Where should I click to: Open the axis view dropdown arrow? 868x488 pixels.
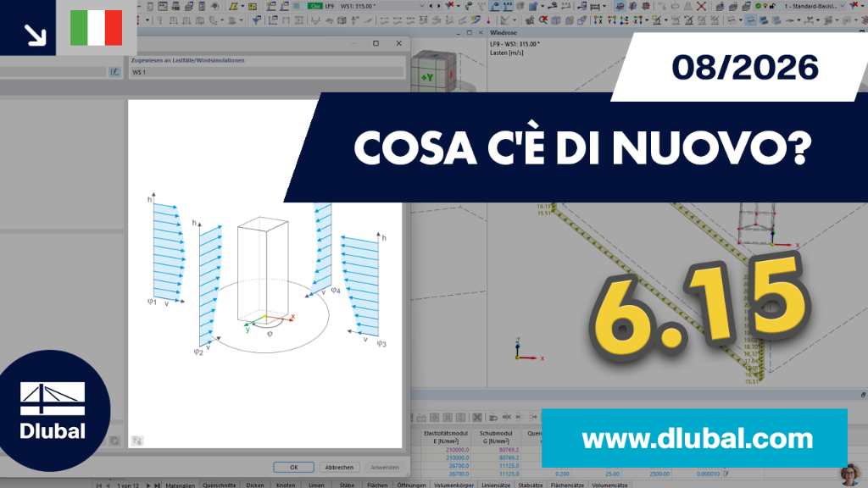(646, 20)
